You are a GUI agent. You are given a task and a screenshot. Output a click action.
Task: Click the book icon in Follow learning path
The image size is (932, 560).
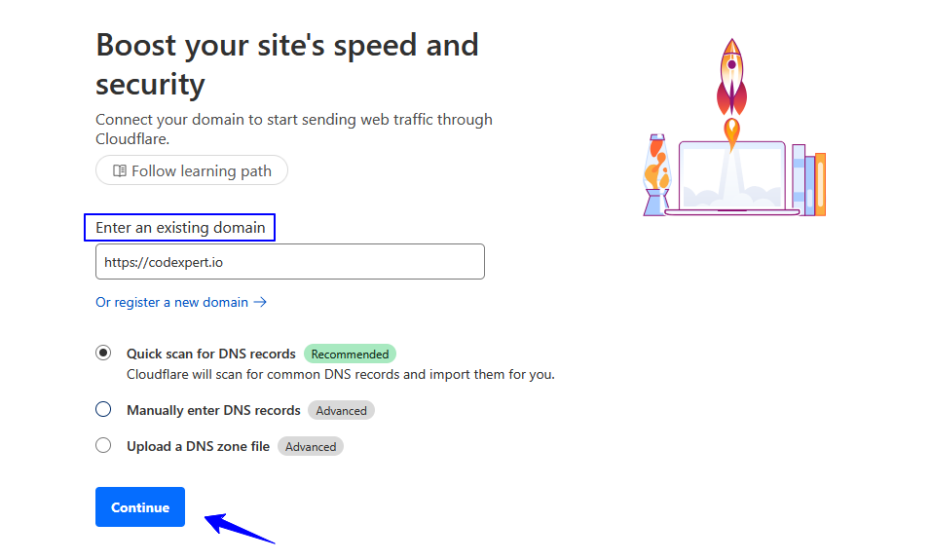pos(120,170)
